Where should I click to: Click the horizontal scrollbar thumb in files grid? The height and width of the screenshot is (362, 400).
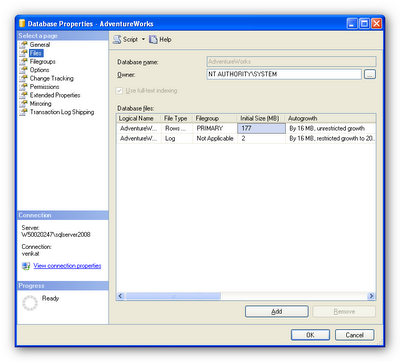[x=173, y=296]
